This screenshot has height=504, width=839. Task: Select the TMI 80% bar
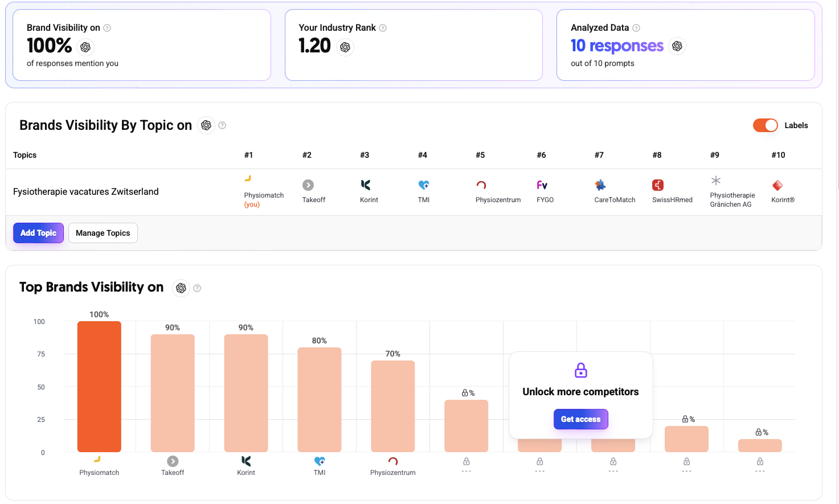click(x=320, y=400)
